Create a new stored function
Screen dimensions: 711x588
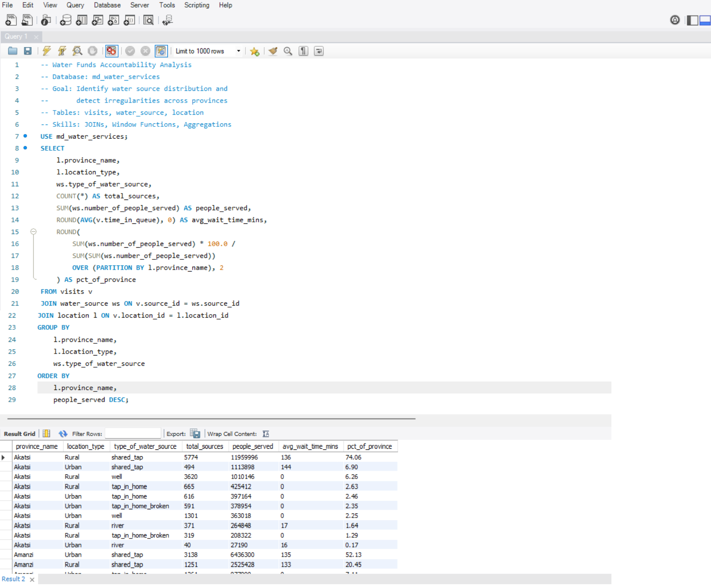click(129, 20)
